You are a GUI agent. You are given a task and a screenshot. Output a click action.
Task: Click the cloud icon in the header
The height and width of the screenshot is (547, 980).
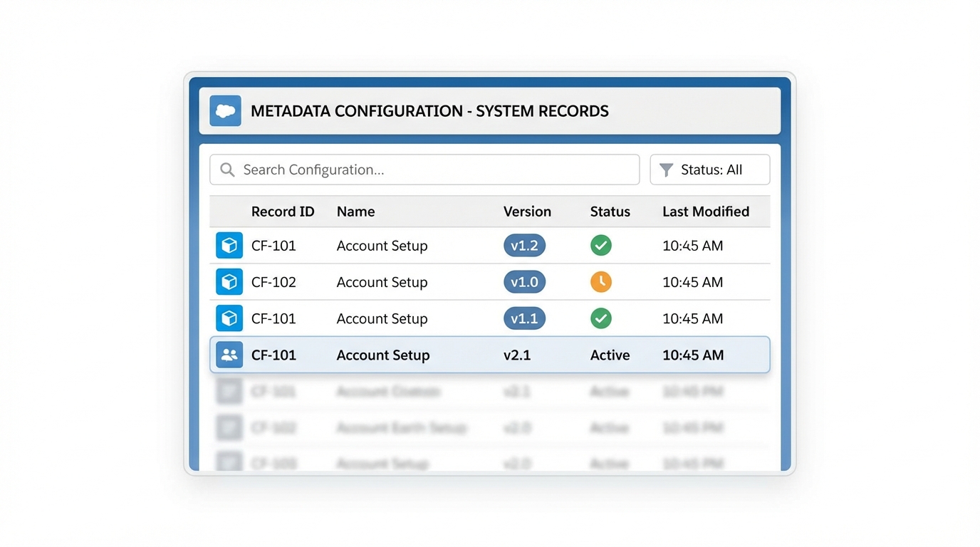[x=225, y=111]
